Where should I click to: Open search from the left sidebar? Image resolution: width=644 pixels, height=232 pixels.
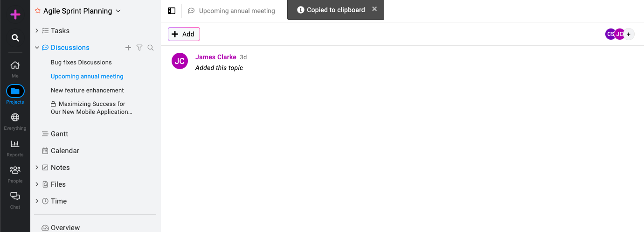15,38
